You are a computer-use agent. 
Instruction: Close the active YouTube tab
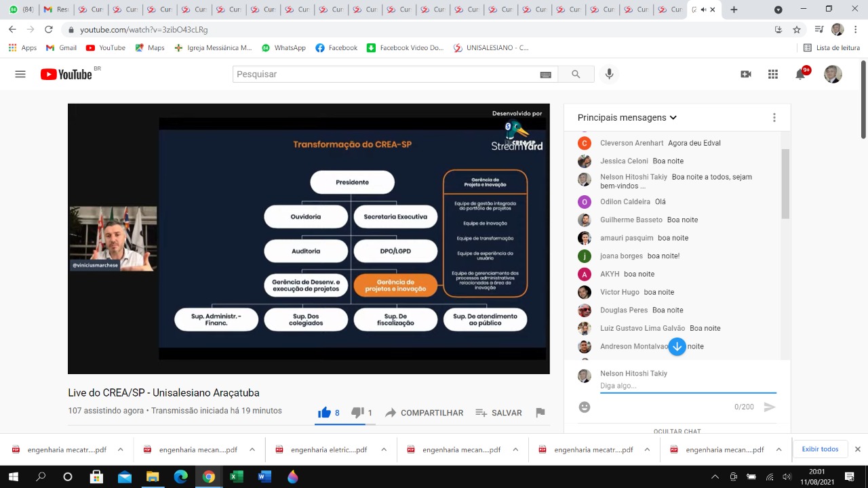(x=713, y=9)
